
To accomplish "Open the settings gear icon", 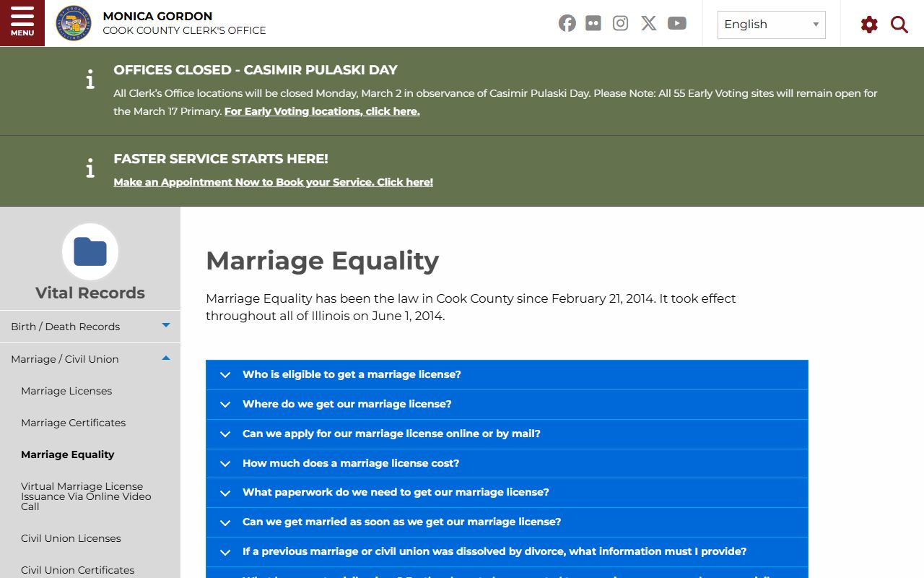I will coord(869,25).
